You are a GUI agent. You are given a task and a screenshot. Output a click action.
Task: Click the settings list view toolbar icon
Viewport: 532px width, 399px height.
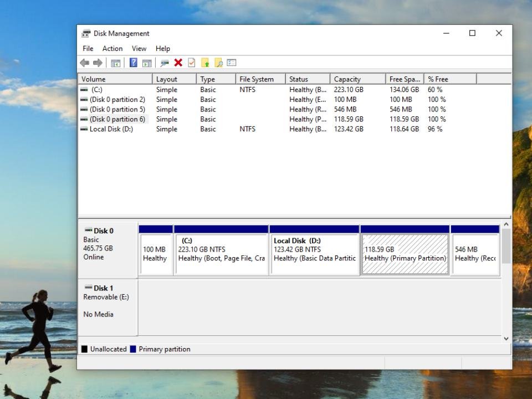(232, 63)
